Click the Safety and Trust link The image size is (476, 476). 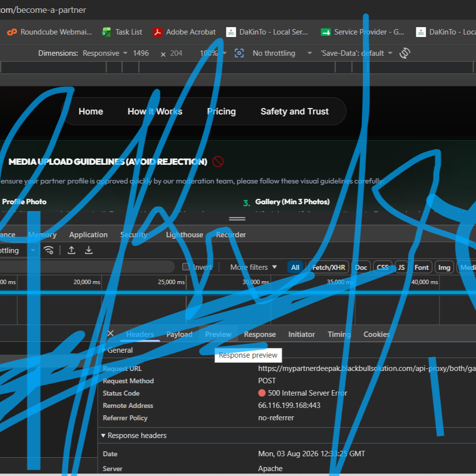pos(294,111)
